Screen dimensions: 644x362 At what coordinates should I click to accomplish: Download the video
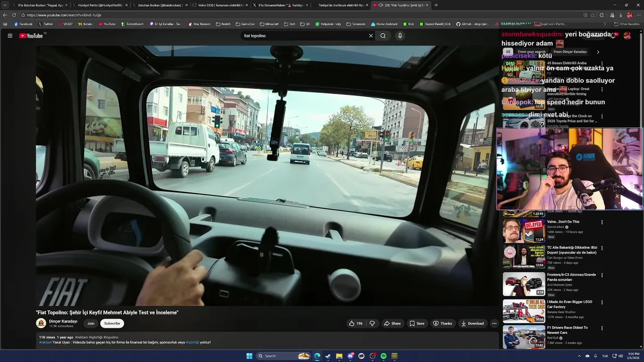pyautogui.click(x=473, y=323)
